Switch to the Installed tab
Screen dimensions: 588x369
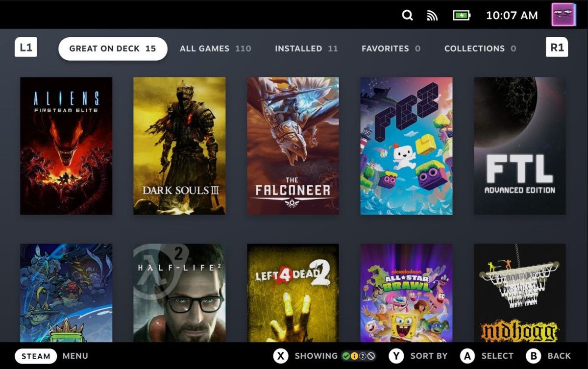(306, 49)
